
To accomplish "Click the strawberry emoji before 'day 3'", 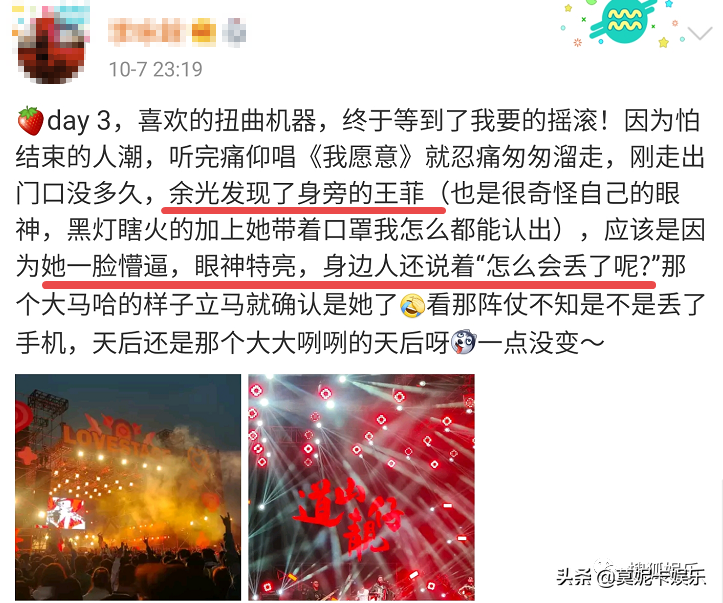I will pyautogui.click(x=30, y=121).
